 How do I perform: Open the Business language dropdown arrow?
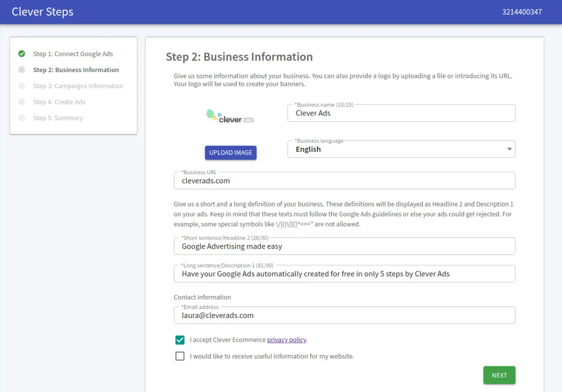point(509,149)
